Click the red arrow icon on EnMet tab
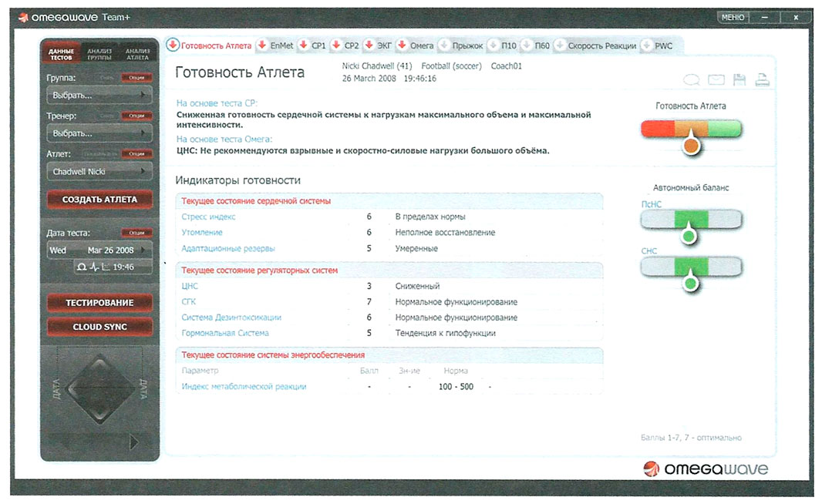Image resolution: width=822 pixels, height=504 pixels. pyautogui.click(x=262, y=46)
